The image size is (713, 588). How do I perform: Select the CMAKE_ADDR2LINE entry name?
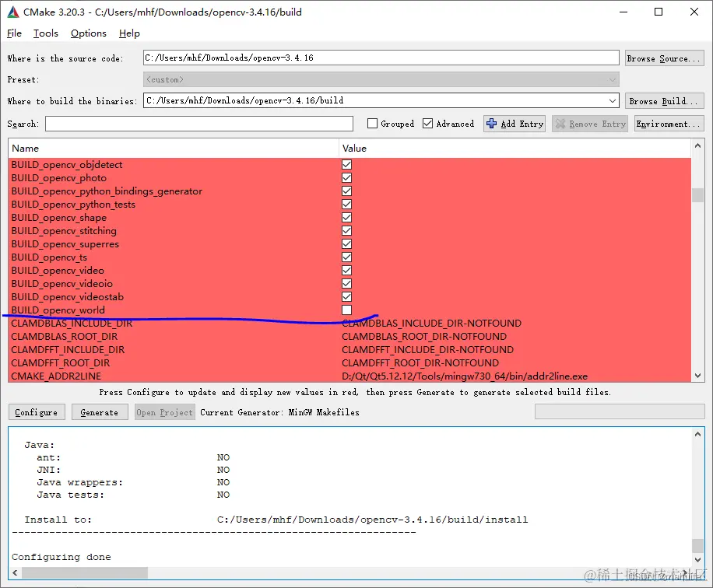pyautogui.click(x=56, y=376)
